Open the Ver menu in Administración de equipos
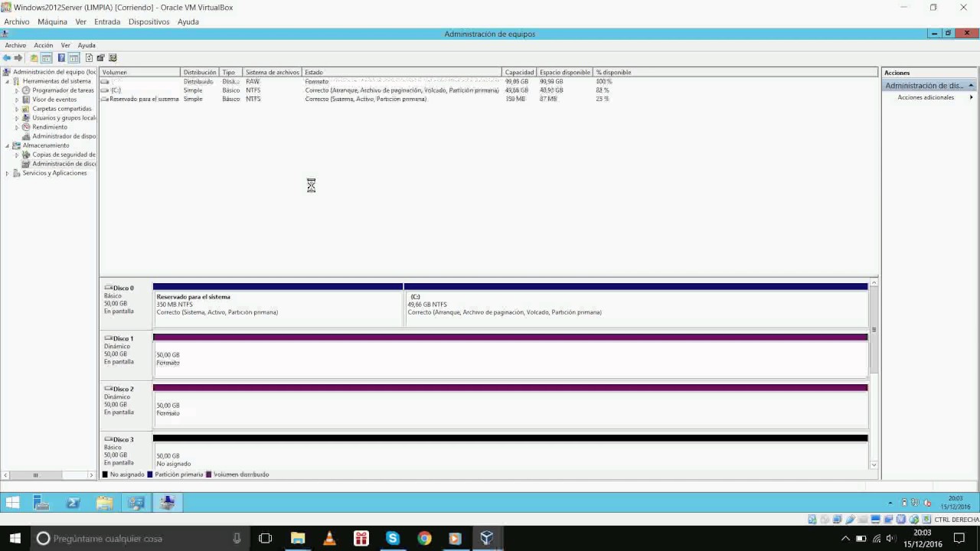This screenshot has height=551, width=980. [66, 45]
